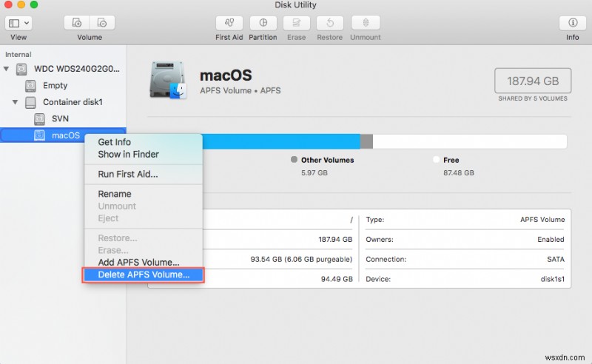Click the Add Volume plus icon
Screen dimensions: 592x364
(x=77, y=23)
